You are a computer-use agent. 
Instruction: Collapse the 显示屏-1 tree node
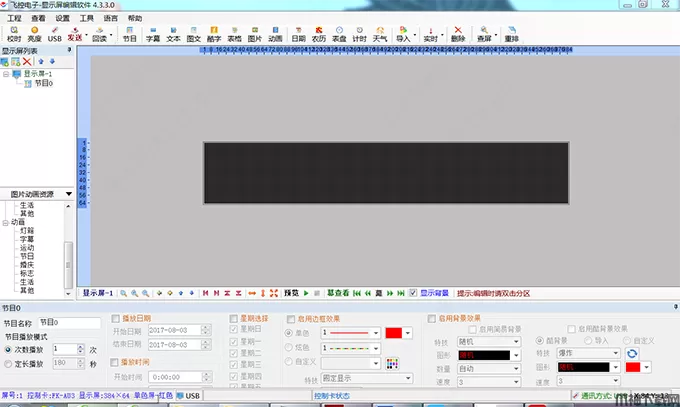click(x=6, y=73)
